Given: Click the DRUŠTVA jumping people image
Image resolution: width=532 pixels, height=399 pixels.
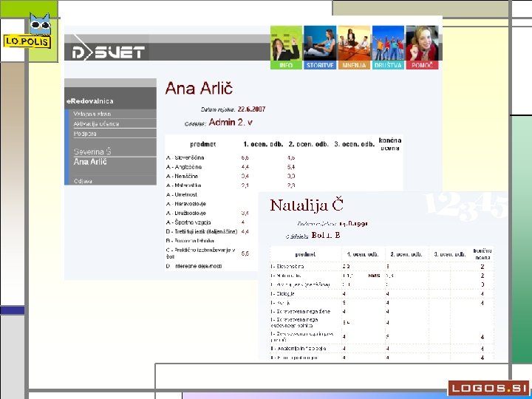Looking at the screenshot, I should point(388,44).
